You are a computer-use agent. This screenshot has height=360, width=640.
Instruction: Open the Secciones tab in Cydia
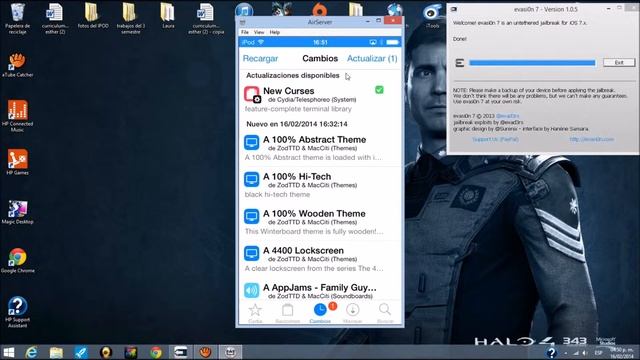(x=287, y=313)
